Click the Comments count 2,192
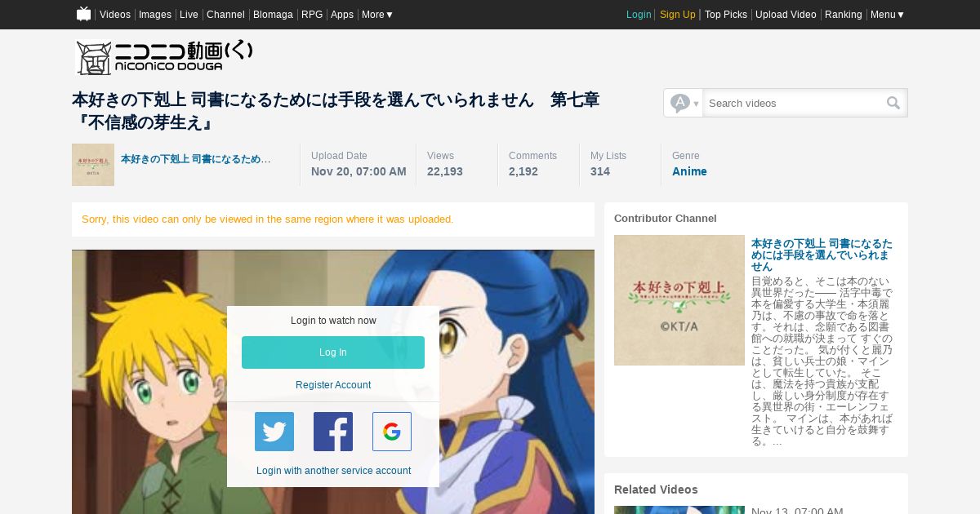The image size is (980, 514). pyautogui.click(x=523, y=171)
